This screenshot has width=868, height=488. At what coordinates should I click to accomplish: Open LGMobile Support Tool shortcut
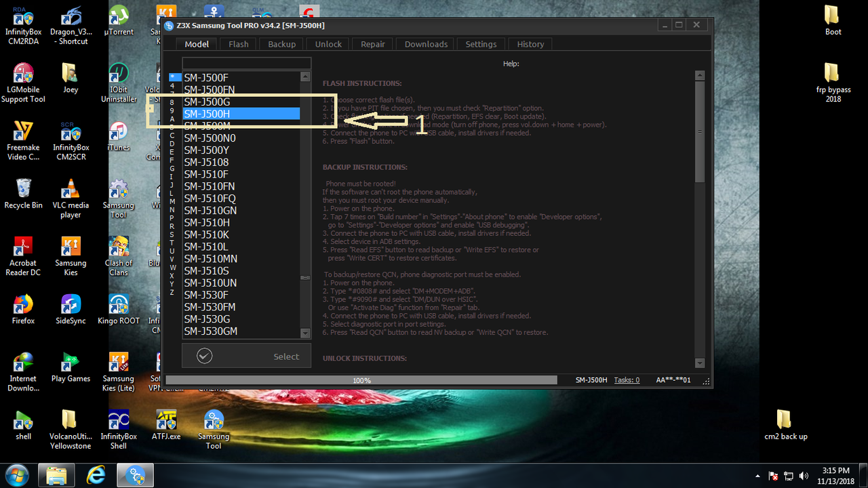(x=23, y=83)
